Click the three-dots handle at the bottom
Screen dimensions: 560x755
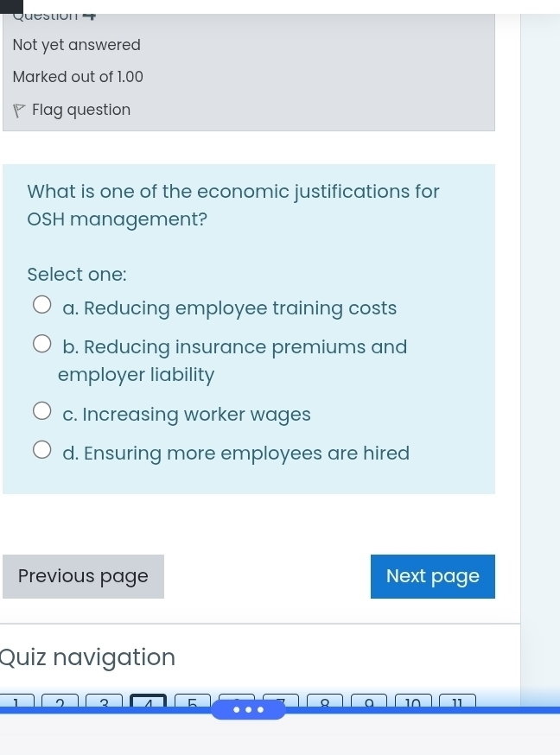tap(246, 710)
